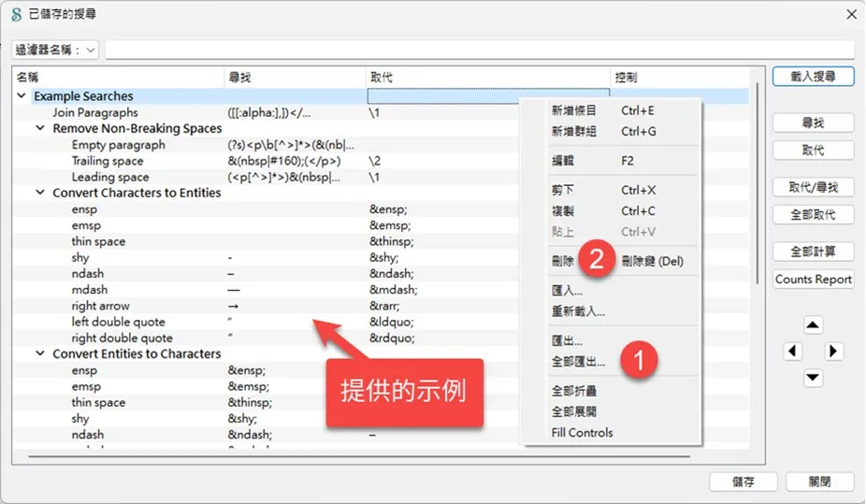The width and height of the screenshot is (866, 504).
Task: Collapse Convert Characters to Entities group
Action: tap(40, 193)
